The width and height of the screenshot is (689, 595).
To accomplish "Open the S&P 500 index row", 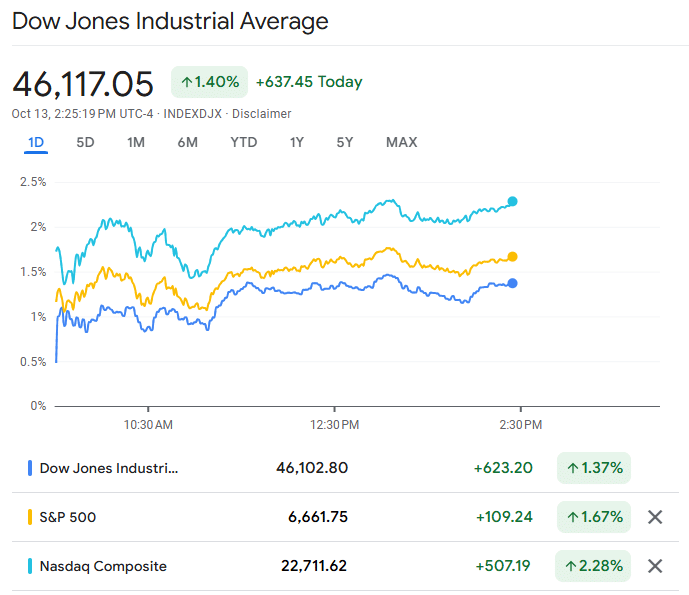I will coord(68,517).
